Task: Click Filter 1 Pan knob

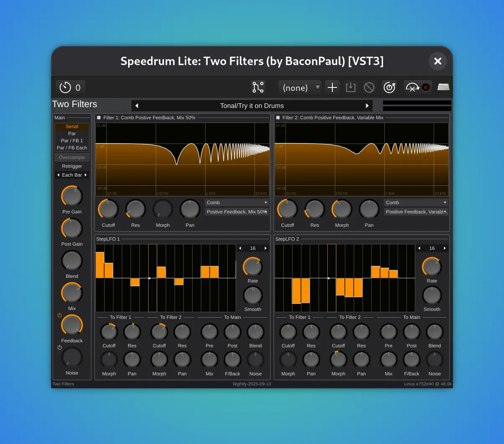Action: click(x=190, y=209)
